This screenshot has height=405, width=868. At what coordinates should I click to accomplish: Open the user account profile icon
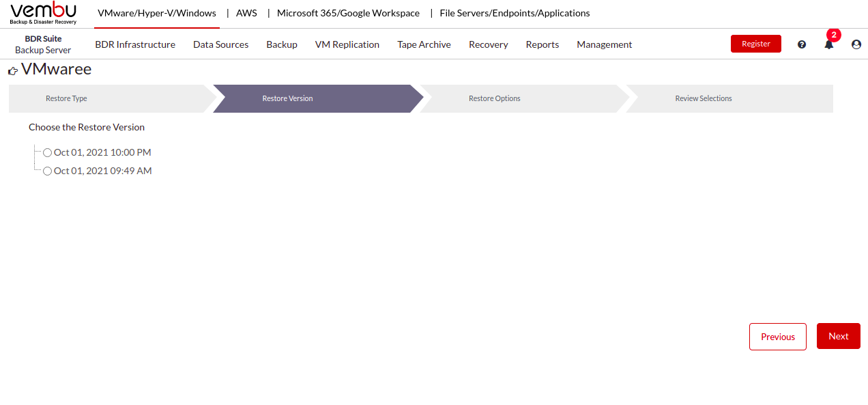click(856, 44)
